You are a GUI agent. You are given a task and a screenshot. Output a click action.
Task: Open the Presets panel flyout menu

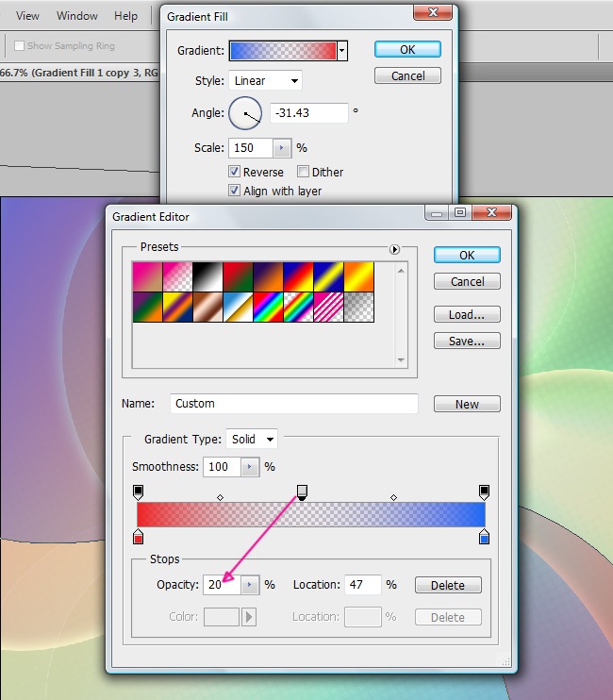point(395,249)
